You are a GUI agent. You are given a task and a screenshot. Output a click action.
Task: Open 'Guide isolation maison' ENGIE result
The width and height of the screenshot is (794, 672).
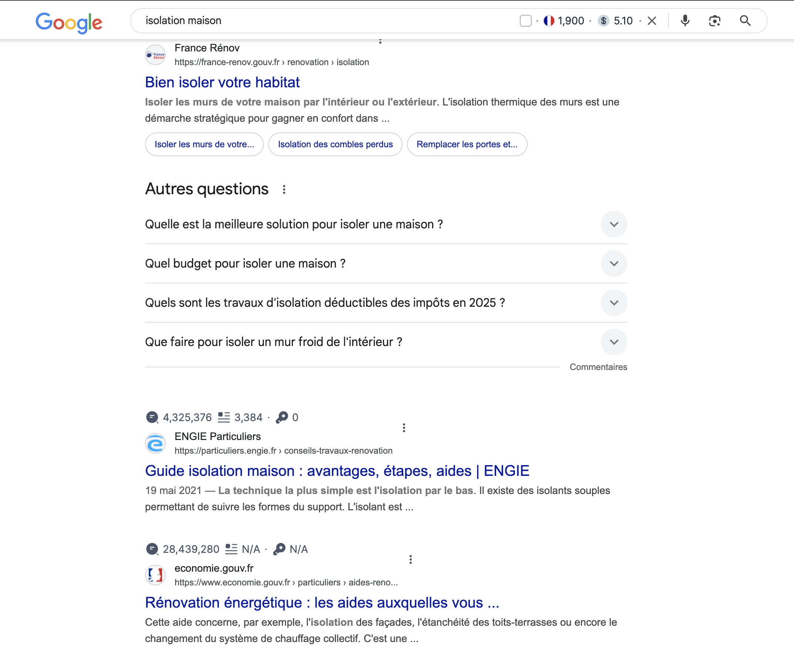(x=337, y=471)
